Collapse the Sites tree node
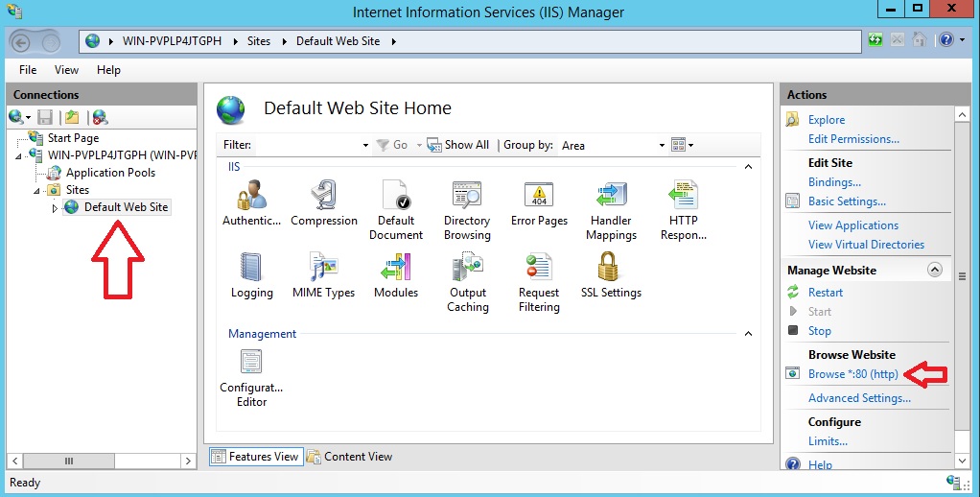The width and height of the screenshot is (980, 497). coord(36,191)
